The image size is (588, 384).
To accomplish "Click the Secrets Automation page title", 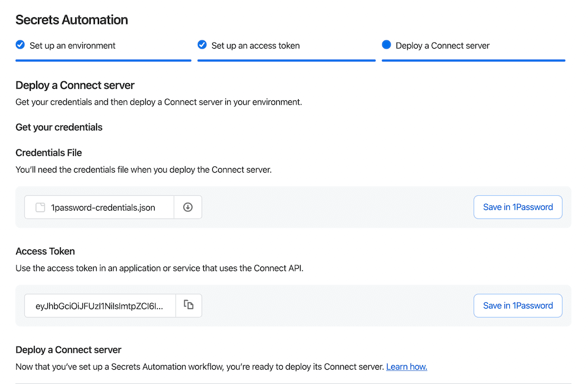I will point(72,20).
